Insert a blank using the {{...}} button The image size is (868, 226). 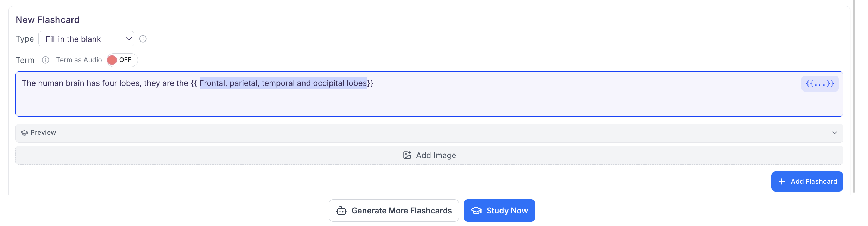point(819,83)
